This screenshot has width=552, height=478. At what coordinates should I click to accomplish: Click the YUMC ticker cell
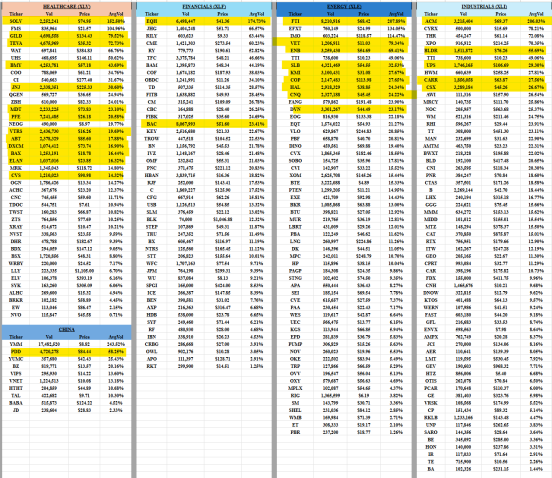(x=16, y=359)
